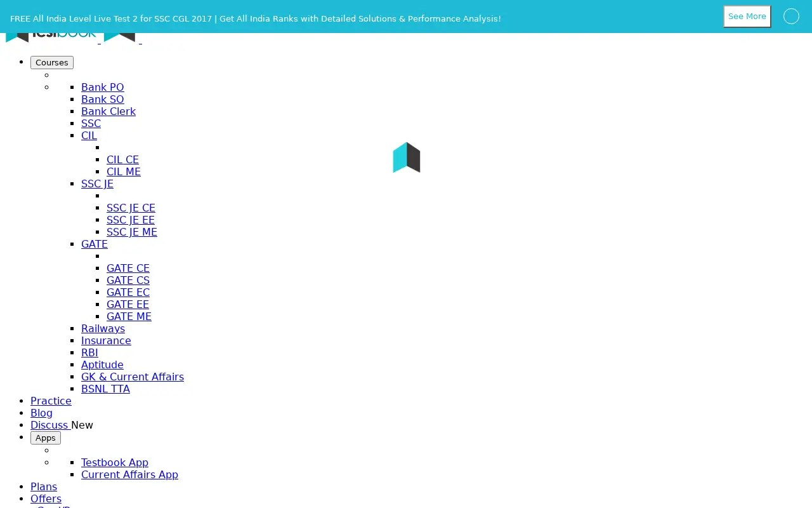The width and height of the screenshot is (812, 508).
Task: Dismiss the announcement banner with the circle icon
Action: tap(791, 17)
